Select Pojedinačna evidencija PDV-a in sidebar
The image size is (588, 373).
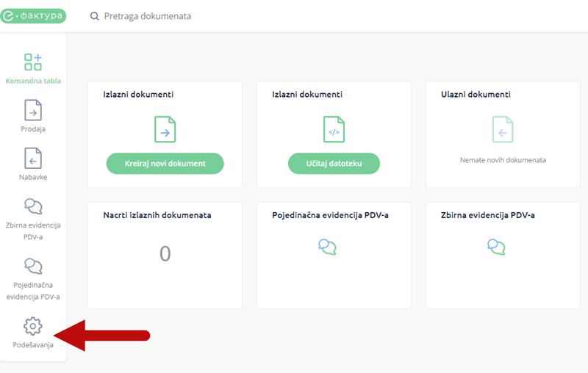[33, 266]
